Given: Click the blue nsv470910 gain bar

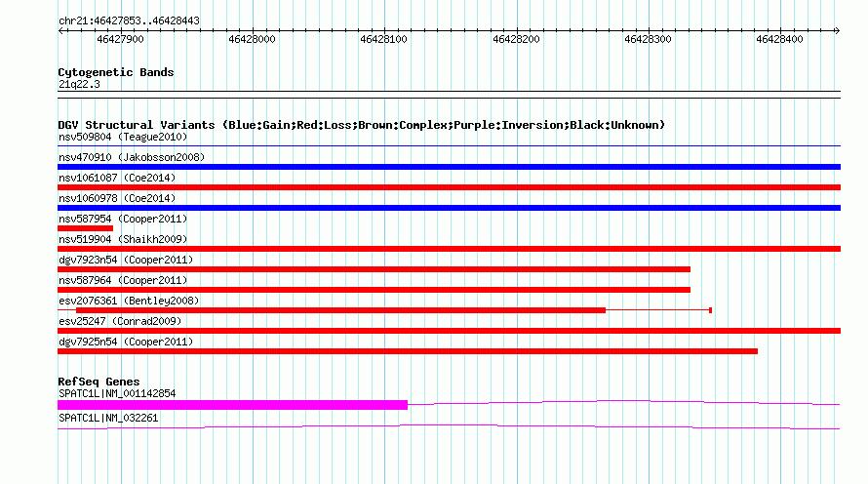Looking at the screenshot, I should pyautogui.click(x=449, y=167).
